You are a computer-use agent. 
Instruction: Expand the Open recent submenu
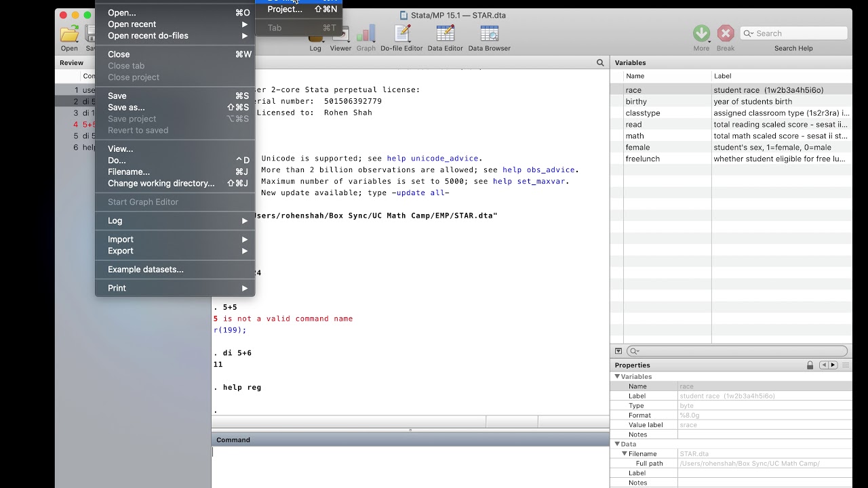click(175, 24)
